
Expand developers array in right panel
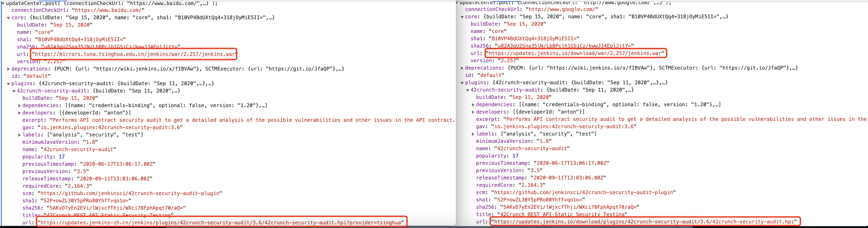(x=473, y=112)
